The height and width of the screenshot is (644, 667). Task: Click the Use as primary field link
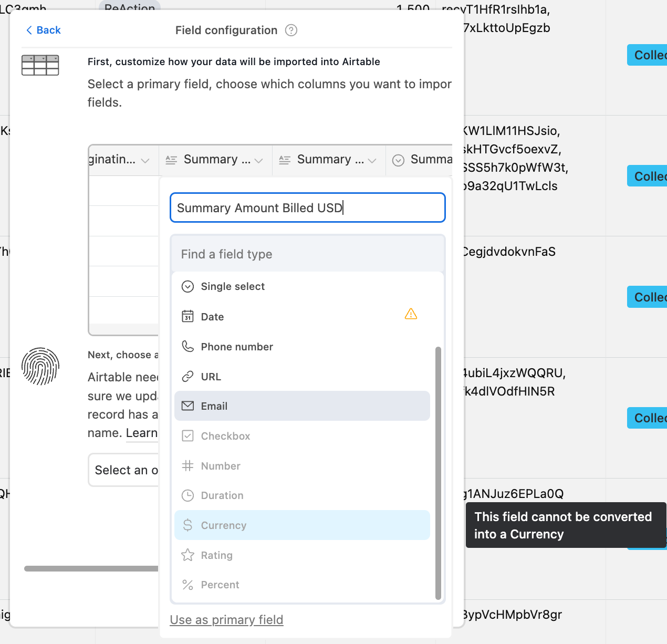coord(226,620)
